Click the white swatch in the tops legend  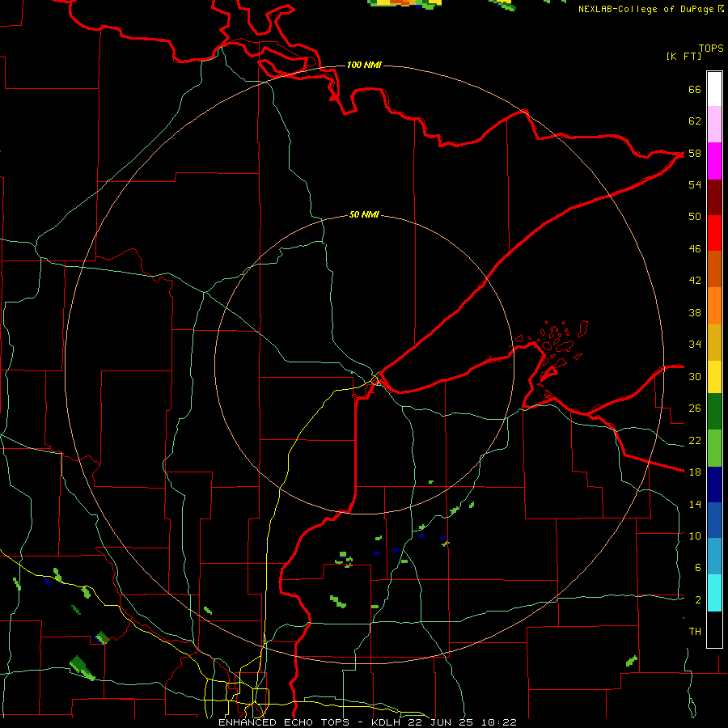point(714,89)
